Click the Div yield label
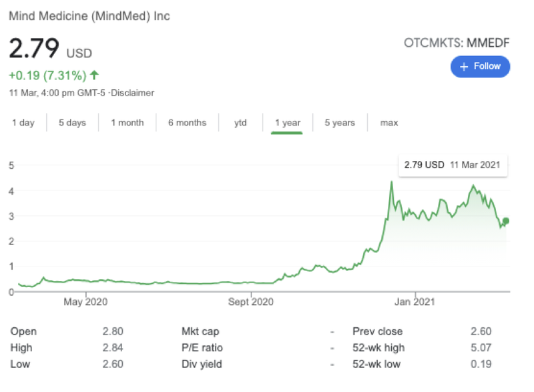 coord(202,364)
